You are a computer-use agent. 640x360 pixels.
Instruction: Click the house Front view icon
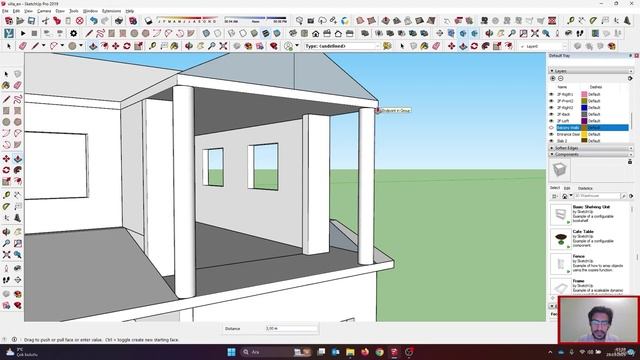[316, 33]
